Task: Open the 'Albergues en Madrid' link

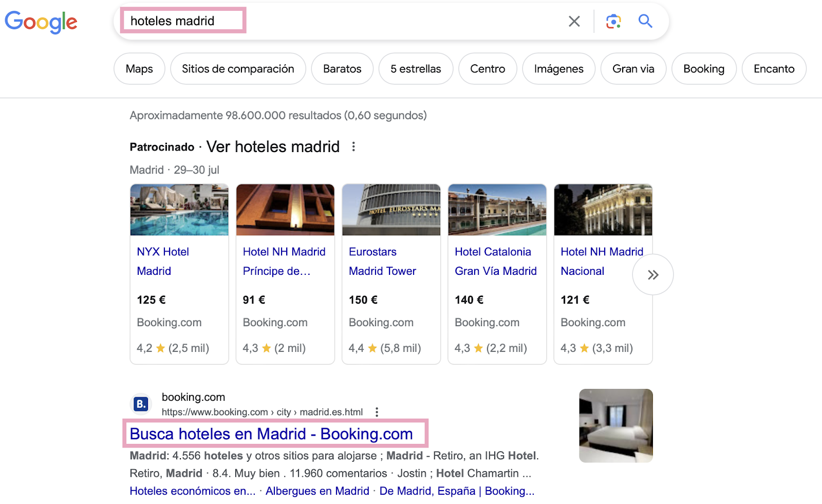Action: click(x=317, y=491)
